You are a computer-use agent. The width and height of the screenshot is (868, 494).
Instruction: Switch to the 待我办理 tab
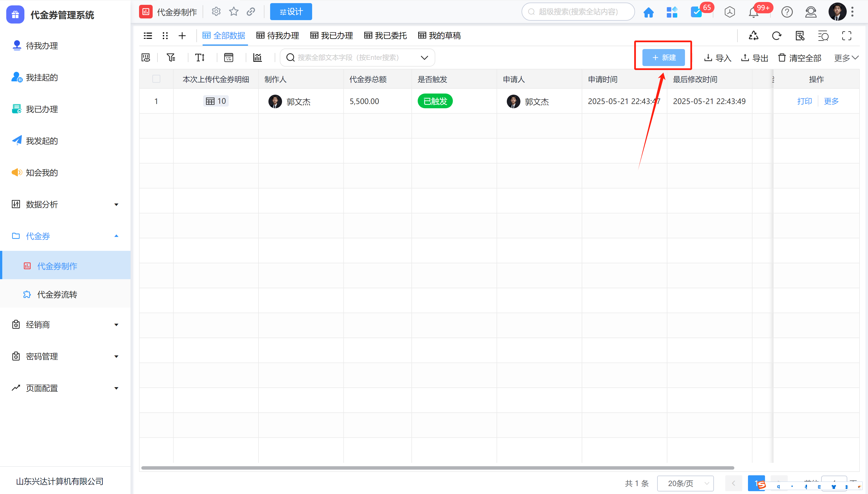pyautogui.click(x=278, y=36)
